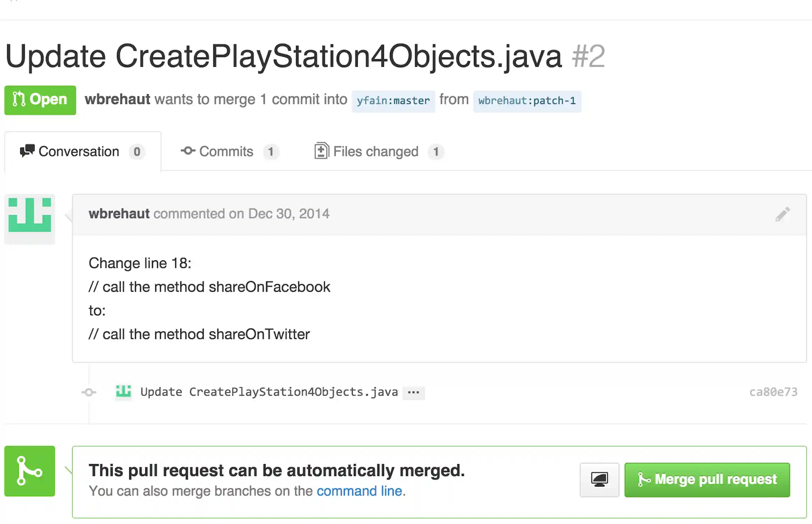Screen dimensions: 812x524
Task: Switch to the Commits tab
Action: click(226, 152)
